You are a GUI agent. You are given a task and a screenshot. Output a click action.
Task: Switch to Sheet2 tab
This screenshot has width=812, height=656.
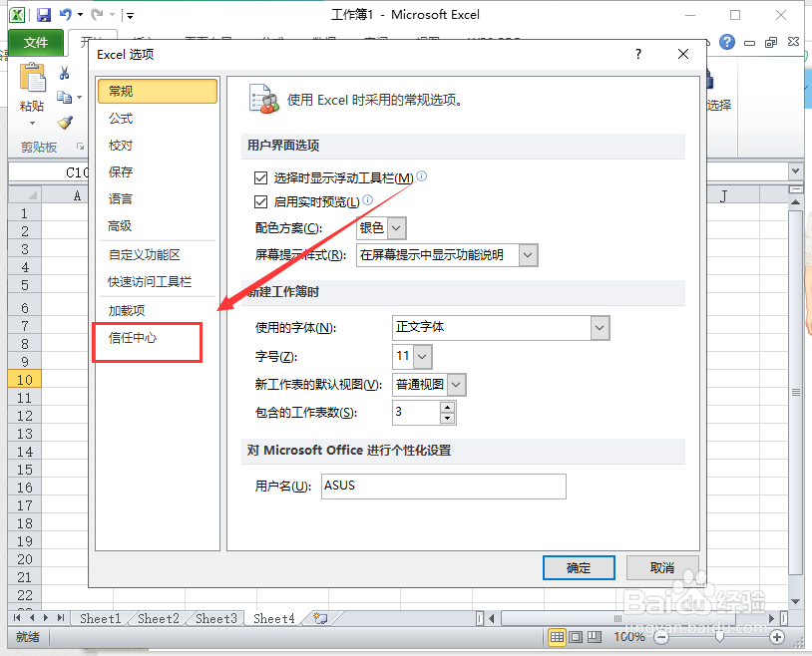pos(158,618)
